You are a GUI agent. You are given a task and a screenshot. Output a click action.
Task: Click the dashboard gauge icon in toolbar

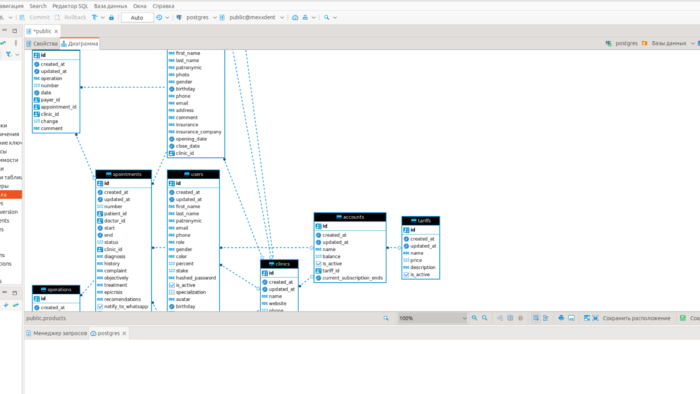click(x=295, y=17)
